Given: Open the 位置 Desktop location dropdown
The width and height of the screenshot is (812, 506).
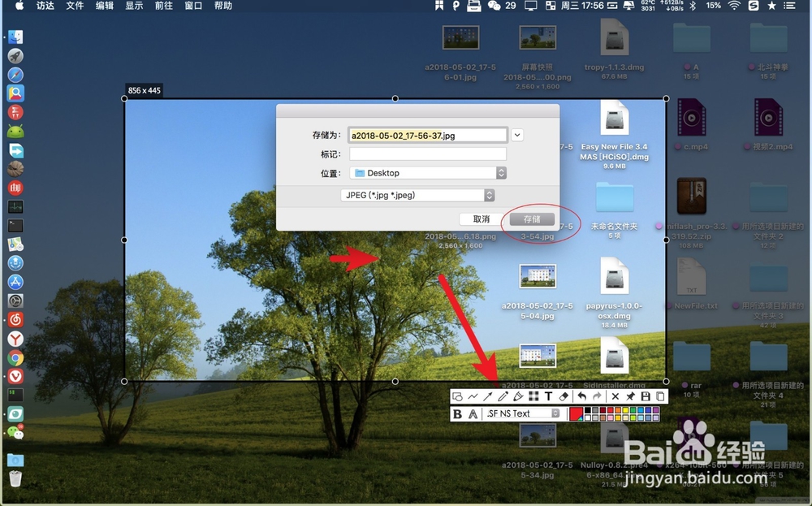Looking at the screenshot, I should coord(428,173).
